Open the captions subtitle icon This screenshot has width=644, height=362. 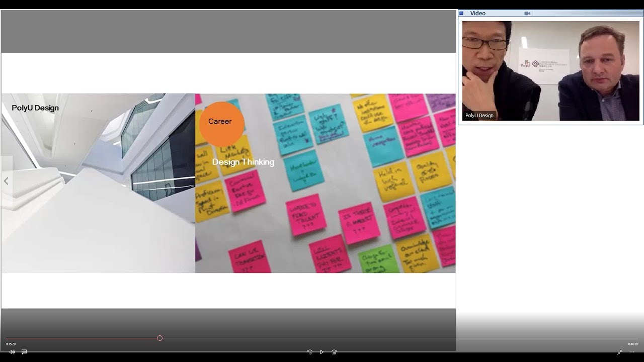(24, 352)
